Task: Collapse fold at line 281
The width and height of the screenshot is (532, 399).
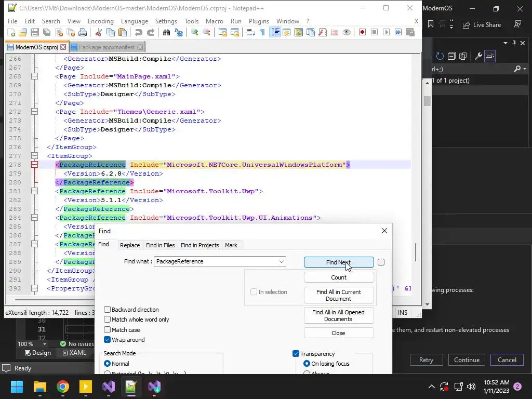Action: (35, 191)
